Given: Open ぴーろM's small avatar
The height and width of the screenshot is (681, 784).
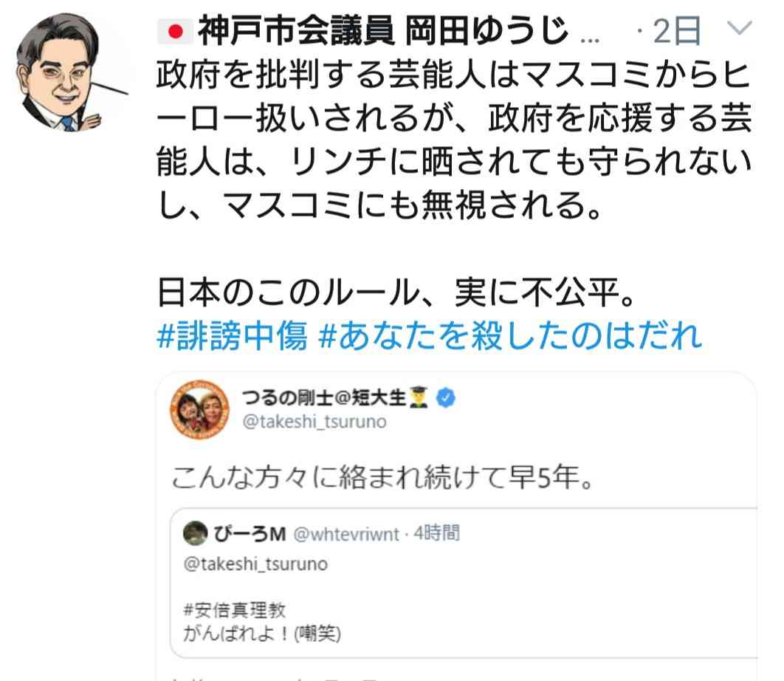Looking at the screenshot, I should [x=195, y=533].
